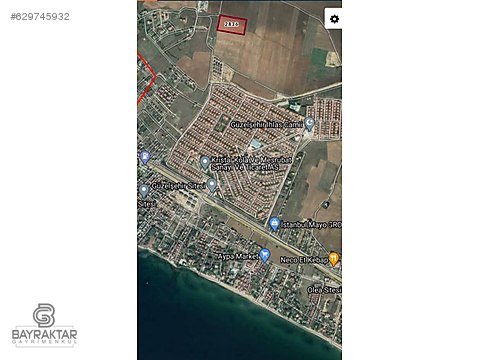
Task: Tap the gas station map pin
Action: (145, 157)
